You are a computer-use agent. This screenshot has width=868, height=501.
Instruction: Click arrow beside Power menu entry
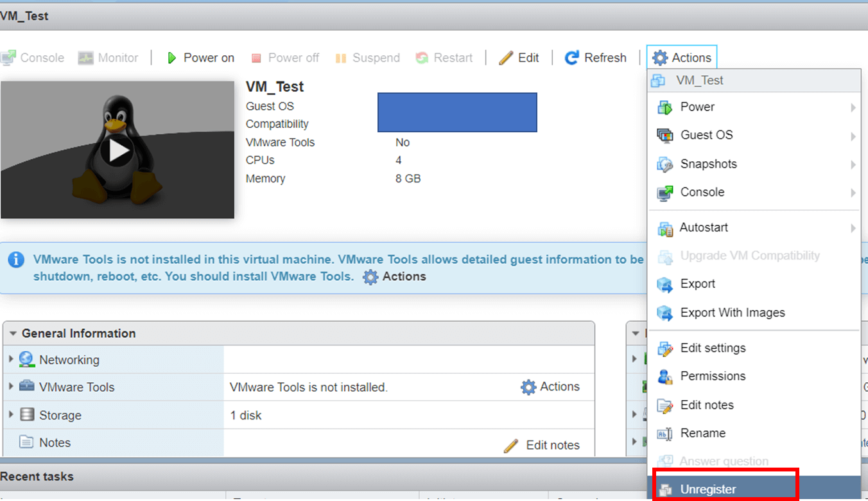click(x=853, y=107)
